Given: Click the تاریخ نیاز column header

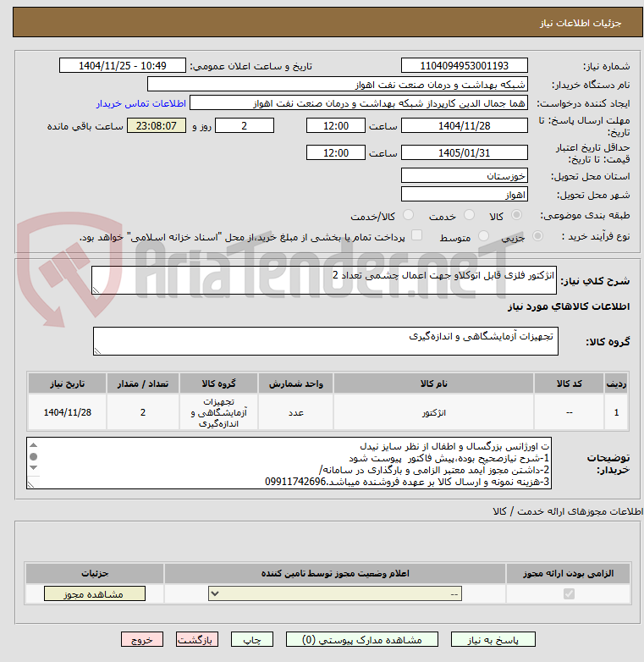Looking at the screenshot, I should [x=68, y=383].
